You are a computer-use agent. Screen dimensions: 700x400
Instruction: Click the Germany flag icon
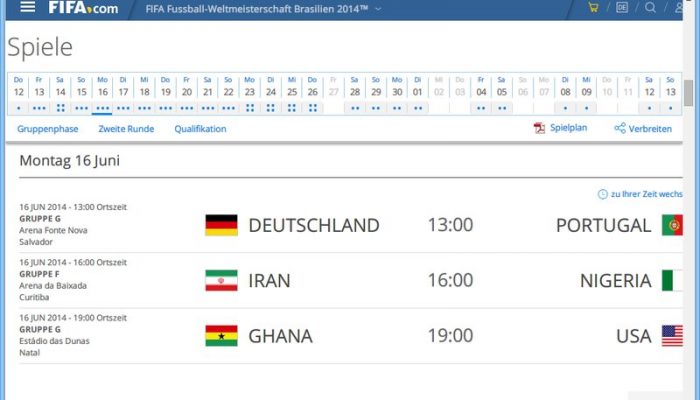pos(221,225)
